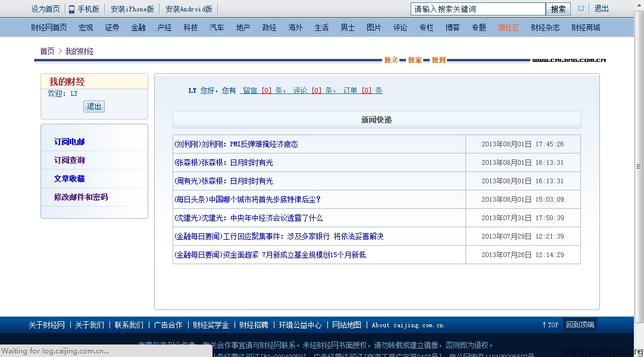This screenshot has width=644, height=357.
Task: Open 中国哪个城市将首先步底特律后尘 article
Action: tap(248, 199)
